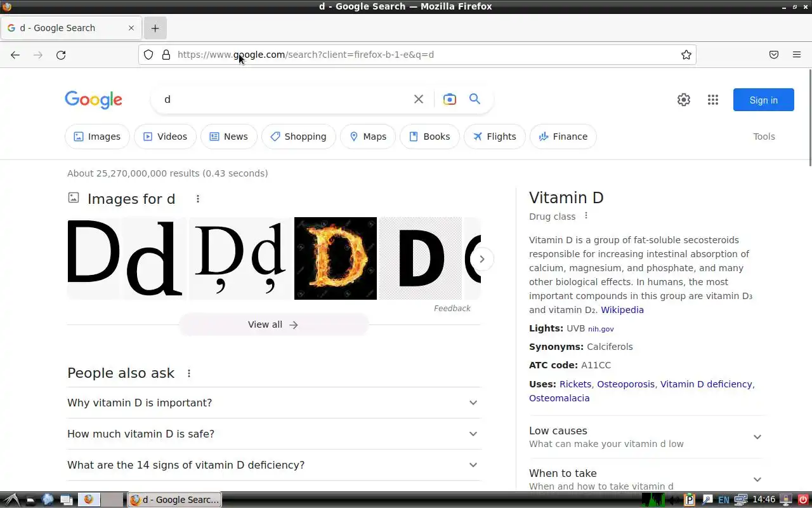Viewport: 812px width, 508px height.
Task: Focus the Google search input field
Action: (x=285, y=99)
